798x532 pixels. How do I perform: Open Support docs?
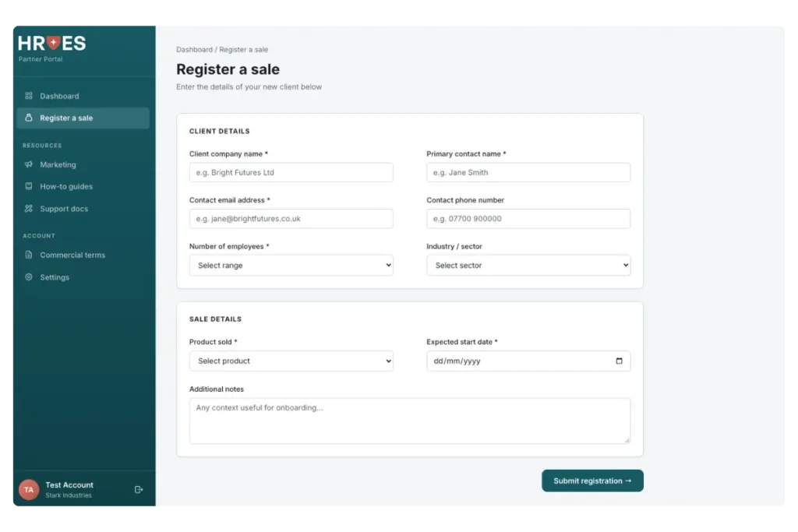[83, 209]
